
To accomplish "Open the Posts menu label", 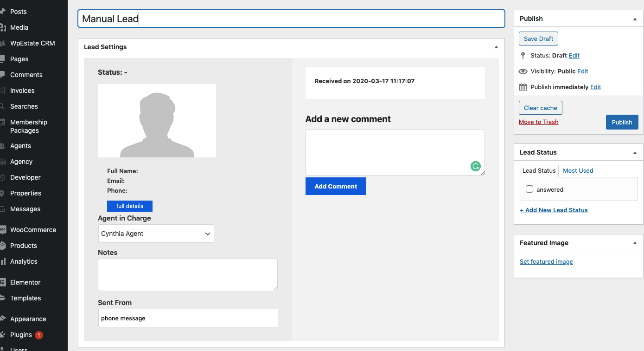I will pos(19,12).
